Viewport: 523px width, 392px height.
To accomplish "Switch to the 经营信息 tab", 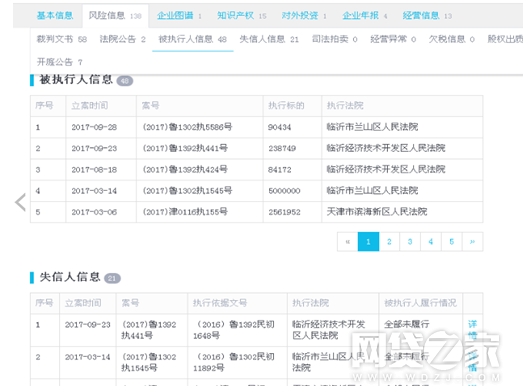I will [427, 15].
